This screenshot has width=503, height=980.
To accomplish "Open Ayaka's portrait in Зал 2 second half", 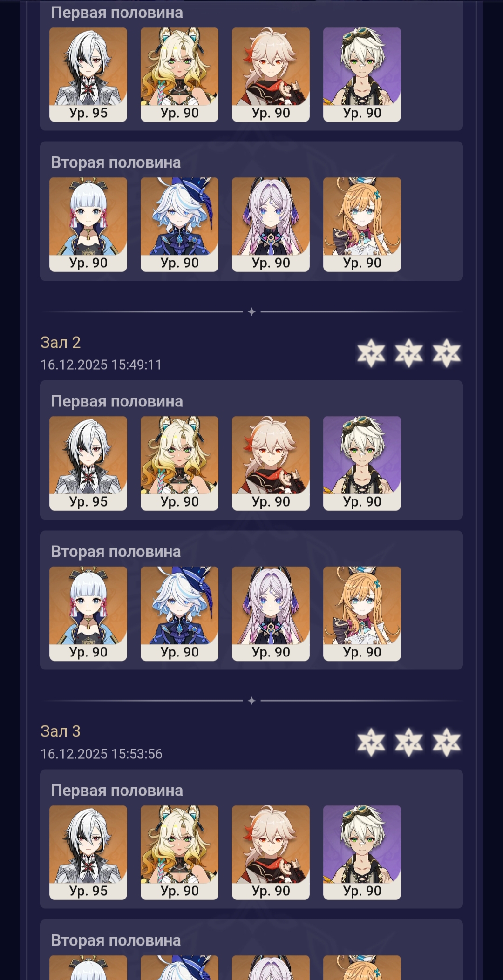I will 88,614.
